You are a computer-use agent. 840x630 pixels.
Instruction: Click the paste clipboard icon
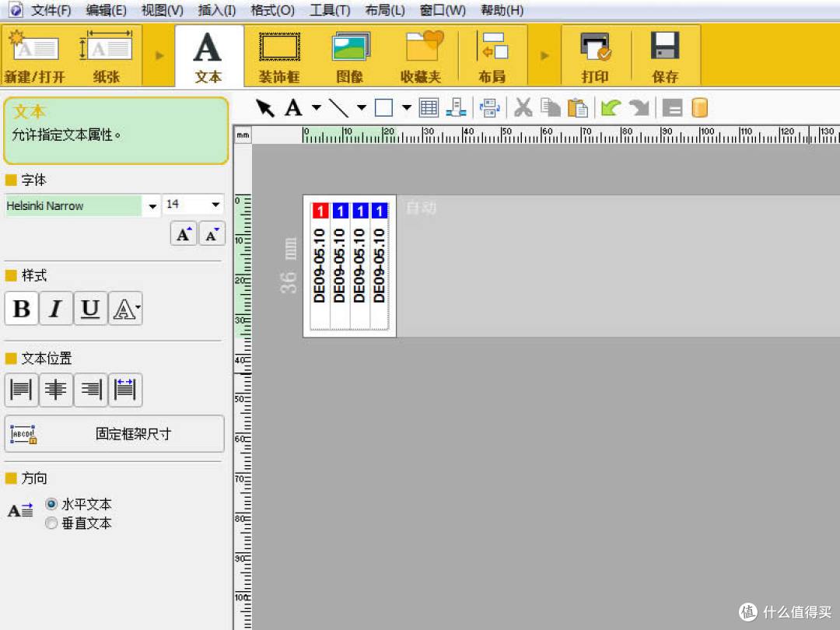pyautogui.click(x=577, y=107)
